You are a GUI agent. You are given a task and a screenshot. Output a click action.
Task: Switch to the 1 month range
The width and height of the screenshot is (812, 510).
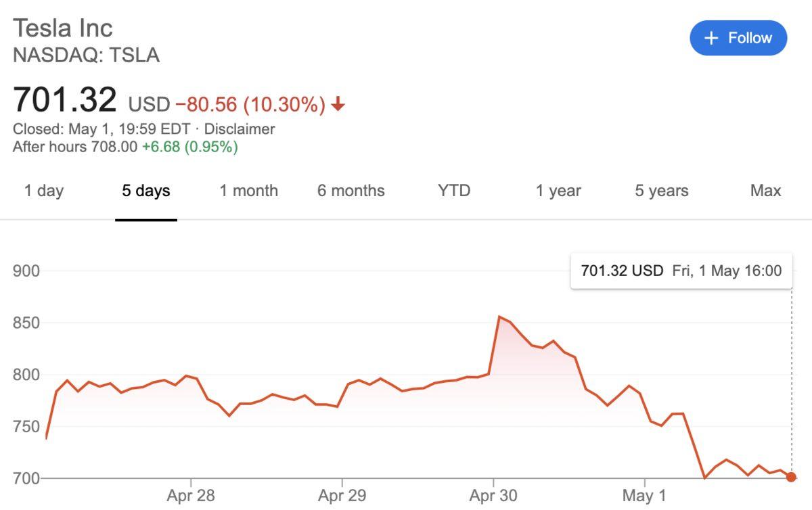[248, 191]
